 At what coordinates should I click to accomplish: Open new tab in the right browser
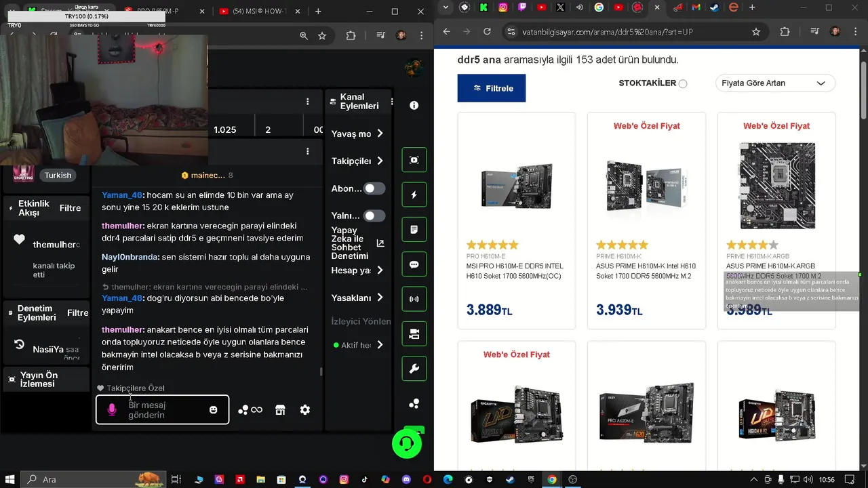tap(752, 7)
